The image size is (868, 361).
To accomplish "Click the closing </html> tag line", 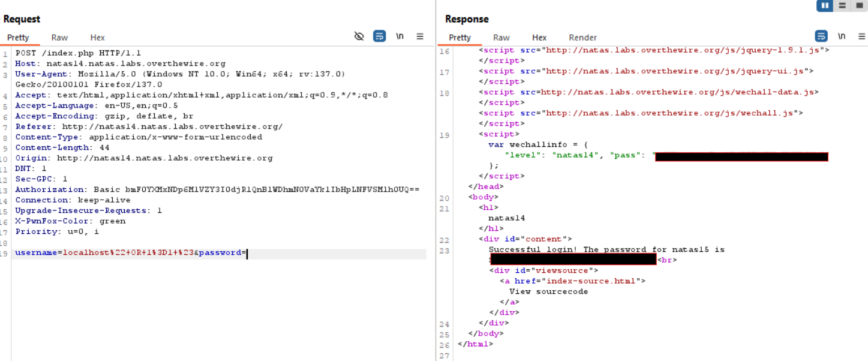I will click(475, 344).
